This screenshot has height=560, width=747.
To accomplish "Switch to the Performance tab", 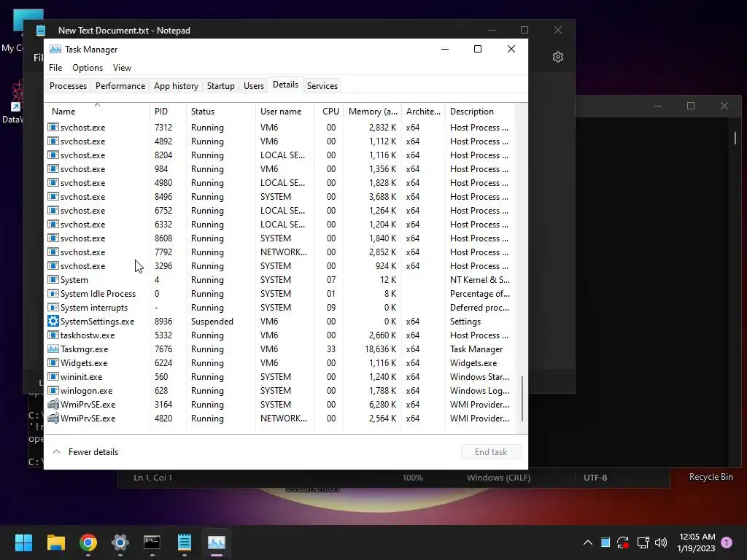I will (x=120, y=86).
